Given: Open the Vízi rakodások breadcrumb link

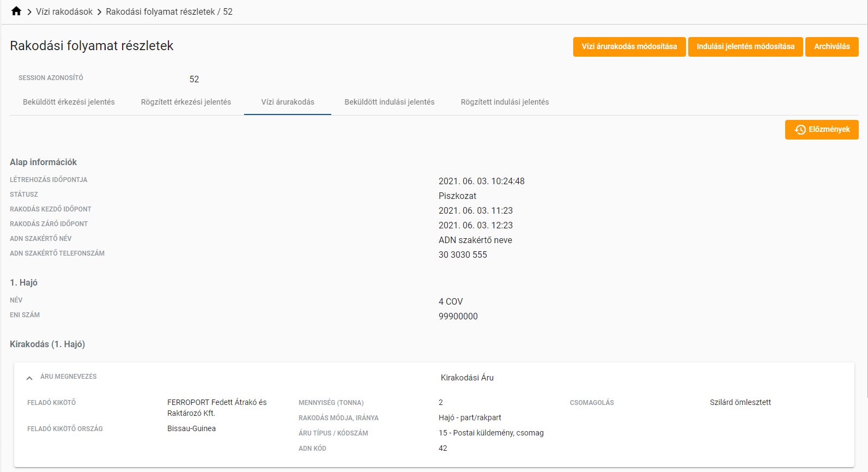Looking at the screenshot, I should (64, 11).
